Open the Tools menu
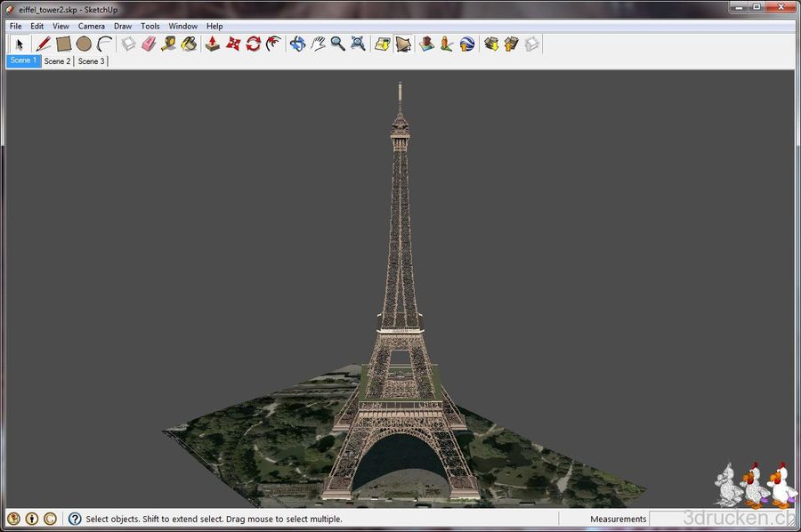Viewport: 801px width, 532px height. (x=149, y=26)
